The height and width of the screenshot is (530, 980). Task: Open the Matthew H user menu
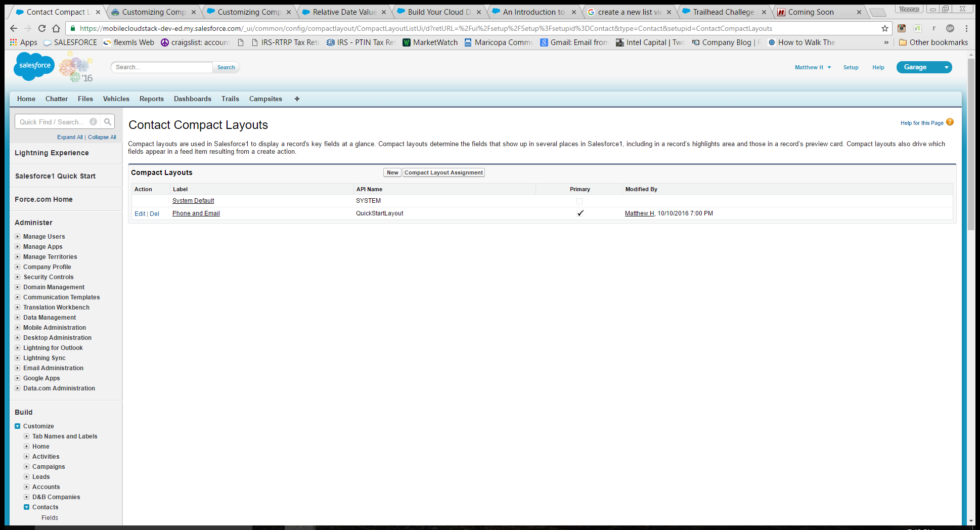coord(813,67)
